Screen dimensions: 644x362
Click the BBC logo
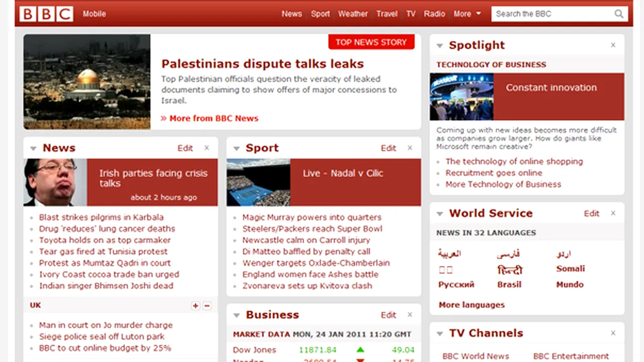click(46, 14)
